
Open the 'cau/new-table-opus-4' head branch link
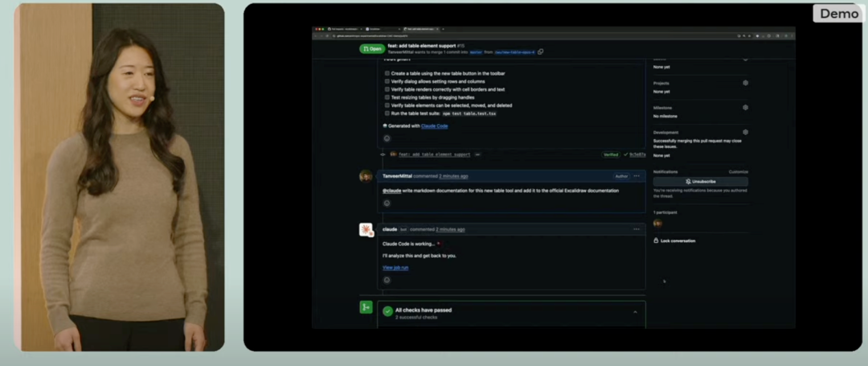point(515,52)
